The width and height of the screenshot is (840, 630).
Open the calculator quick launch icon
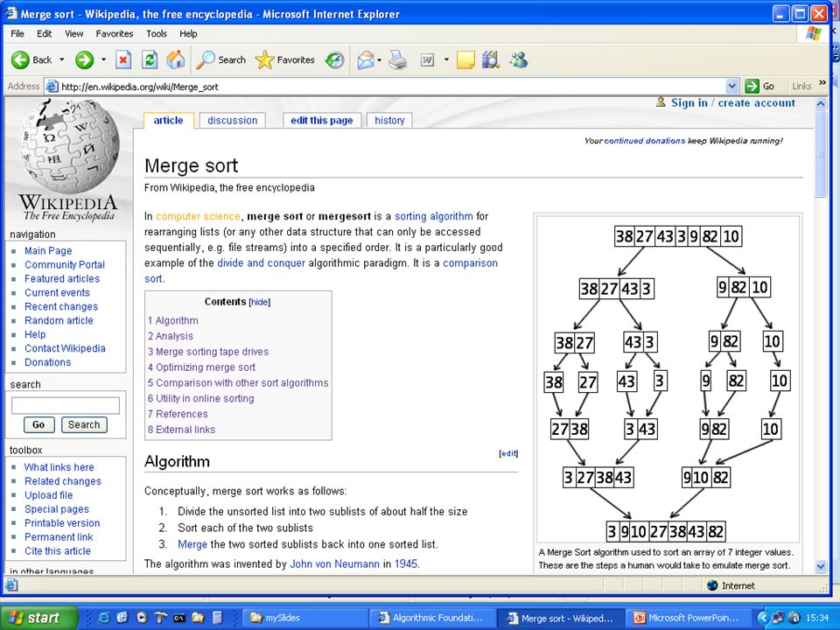[x=217, y=618]
